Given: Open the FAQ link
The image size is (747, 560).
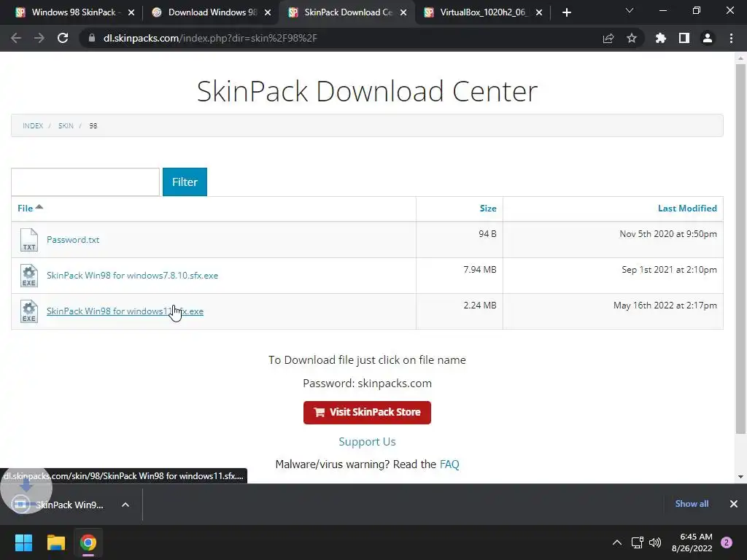Looking at the screenshot, I should [449, 464].
